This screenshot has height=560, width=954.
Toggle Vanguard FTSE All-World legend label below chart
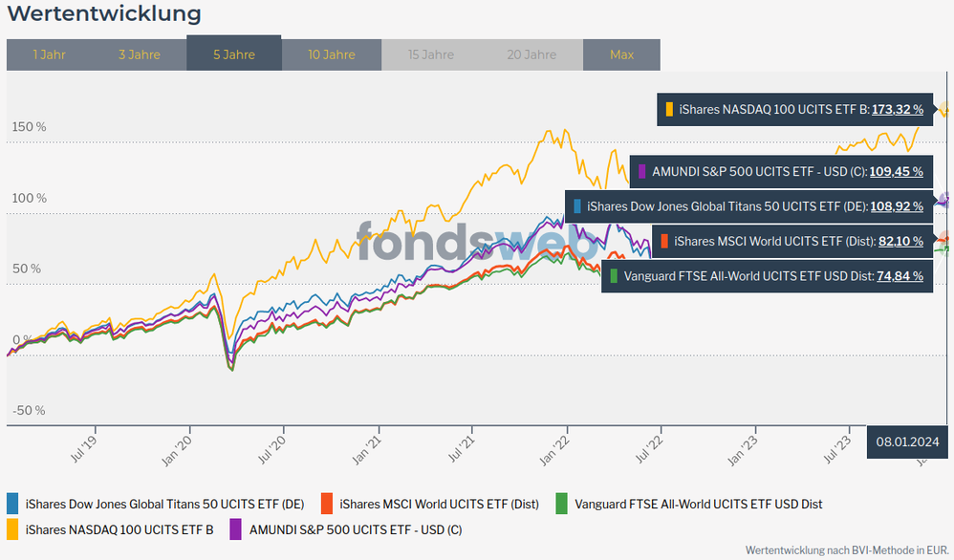coord(698,504)
